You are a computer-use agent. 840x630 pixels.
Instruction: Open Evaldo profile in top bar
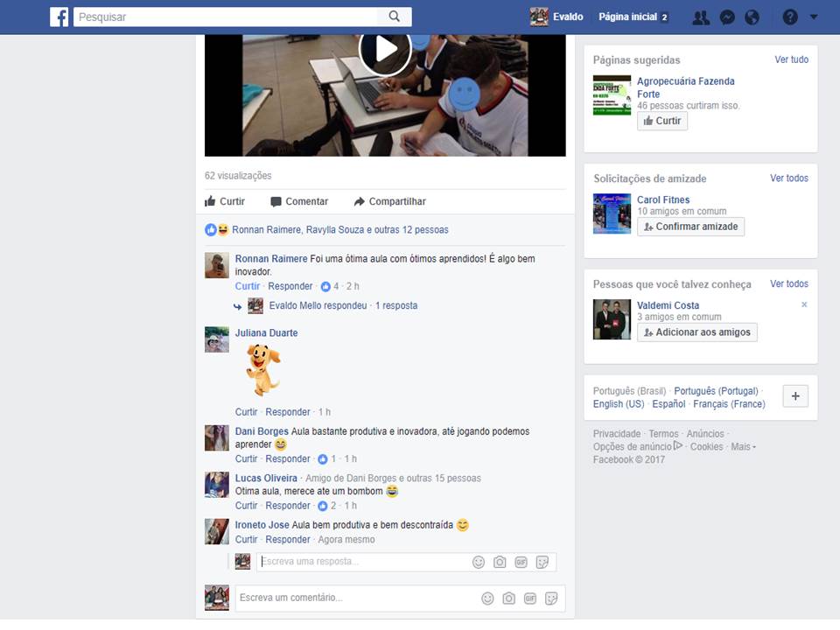(556, 17)
